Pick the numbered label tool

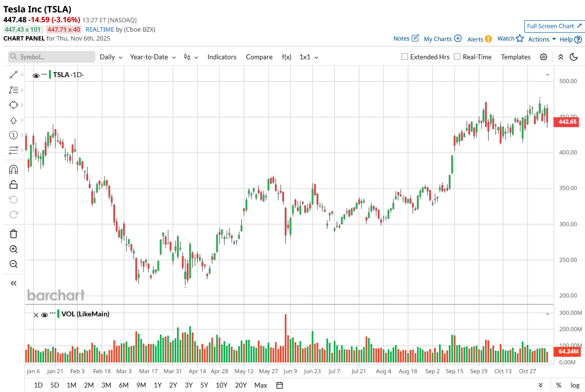(x=13, y=135)
